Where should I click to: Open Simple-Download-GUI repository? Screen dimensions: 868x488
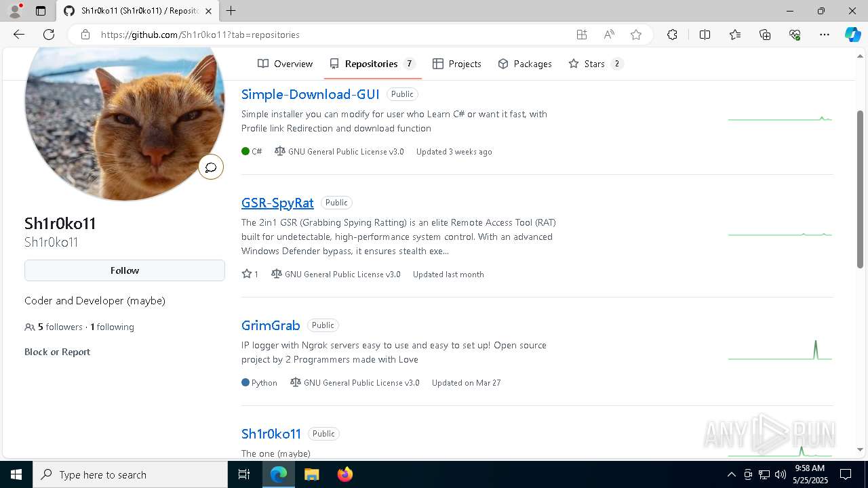(x=310, y=94)
